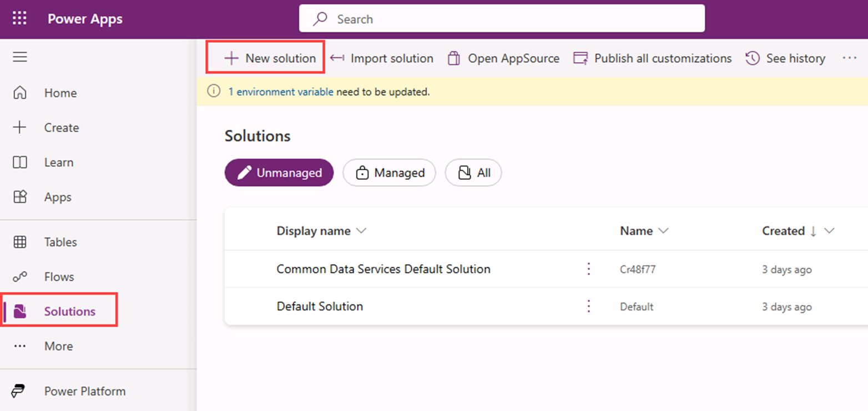
Task: Expand the Created column dropdown chevron
Action: point(829,231)
